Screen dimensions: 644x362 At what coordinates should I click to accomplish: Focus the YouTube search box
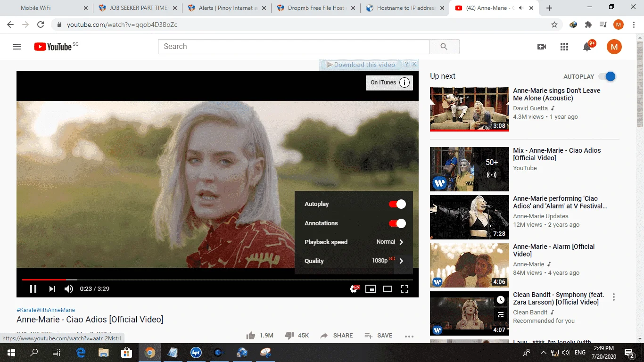coord(294,47)
